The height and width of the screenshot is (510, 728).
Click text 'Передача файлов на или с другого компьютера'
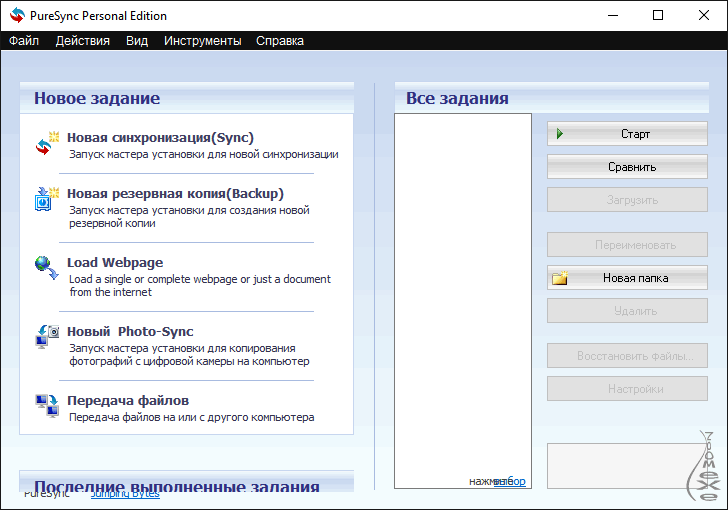(x=192, y=417)
